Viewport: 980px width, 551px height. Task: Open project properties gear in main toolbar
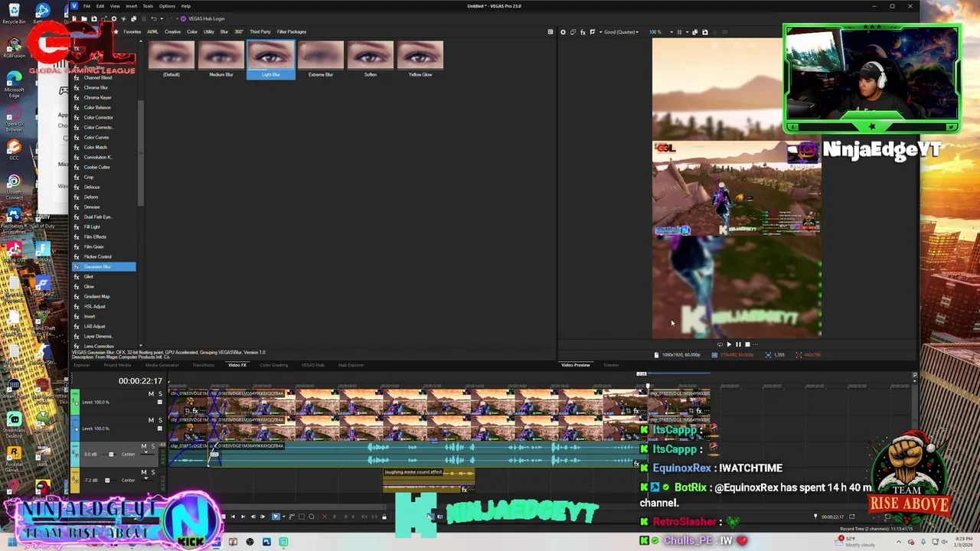click(x=114, y=18)
